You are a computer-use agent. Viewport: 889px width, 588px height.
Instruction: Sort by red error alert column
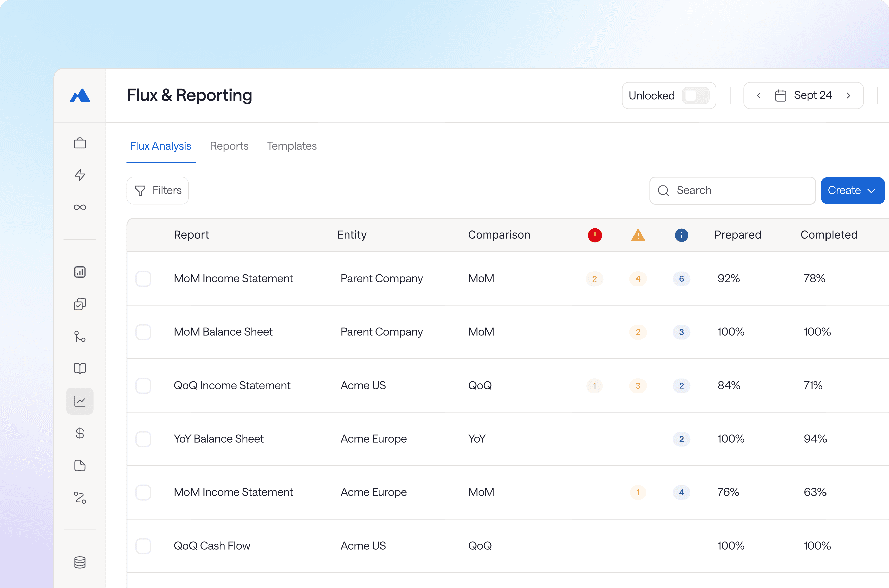click(595, 235)
